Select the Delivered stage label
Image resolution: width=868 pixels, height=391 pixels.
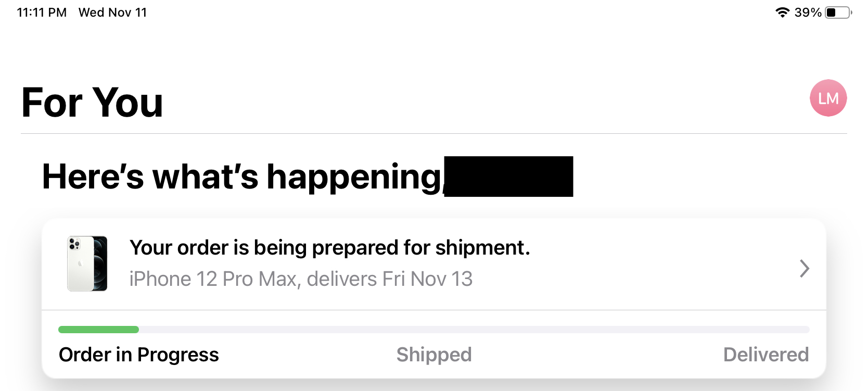click(765, 355)
